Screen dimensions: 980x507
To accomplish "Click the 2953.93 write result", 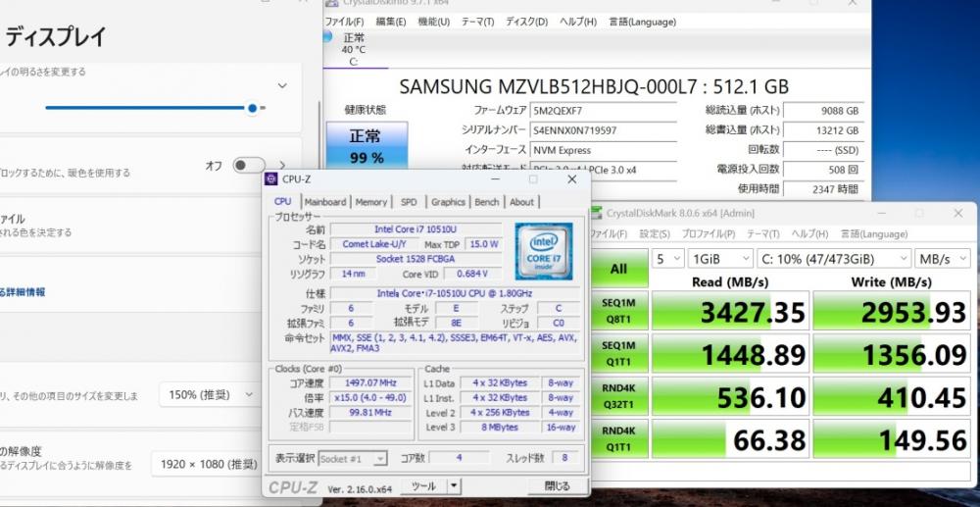I will pyautogui.click(x=892, y=311).
